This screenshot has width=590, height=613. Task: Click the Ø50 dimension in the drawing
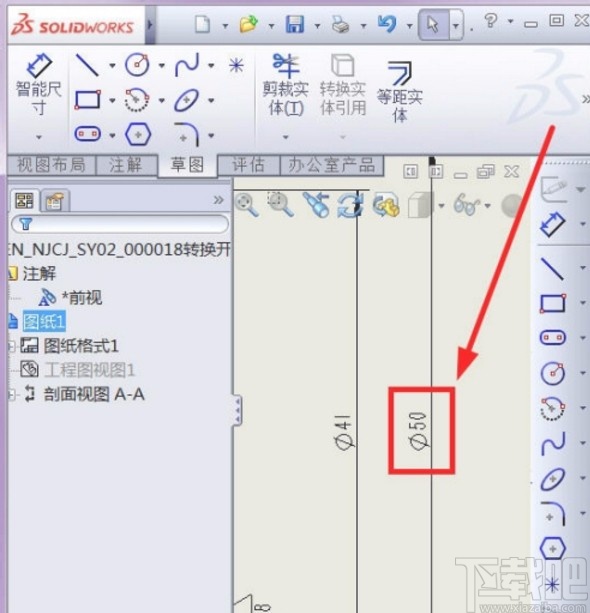point(418,431)
